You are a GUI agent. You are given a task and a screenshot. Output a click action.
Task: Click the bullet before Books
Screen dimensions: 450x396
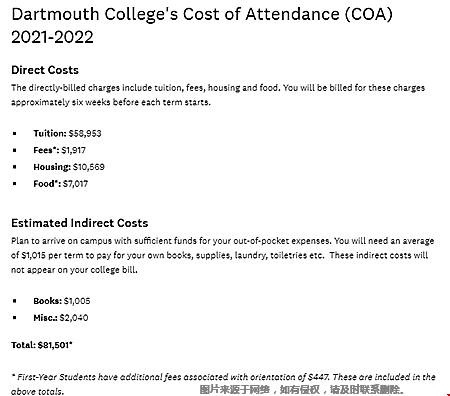coord(14,301)
